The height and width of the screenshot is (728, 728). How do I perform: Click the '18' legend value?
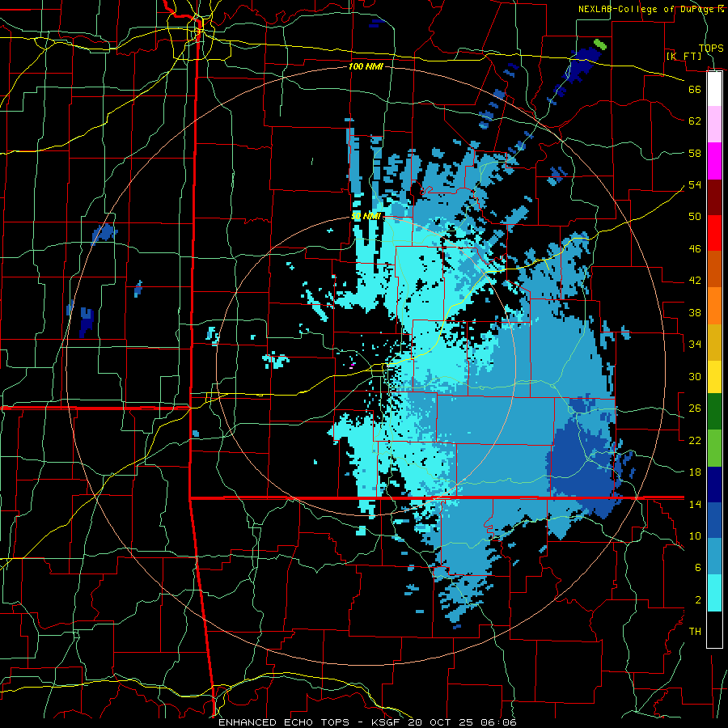coord(695,472)
